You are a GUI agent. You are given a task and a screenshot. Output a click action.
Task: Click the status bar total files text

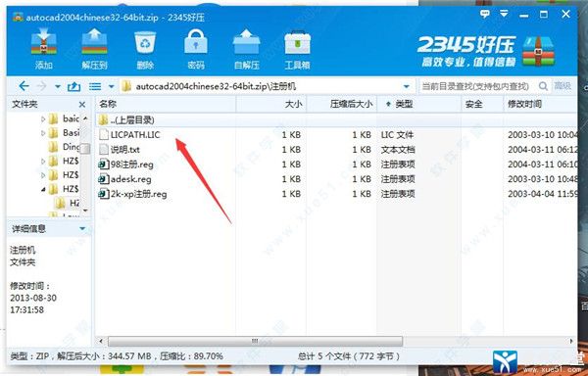click(349, 355)
